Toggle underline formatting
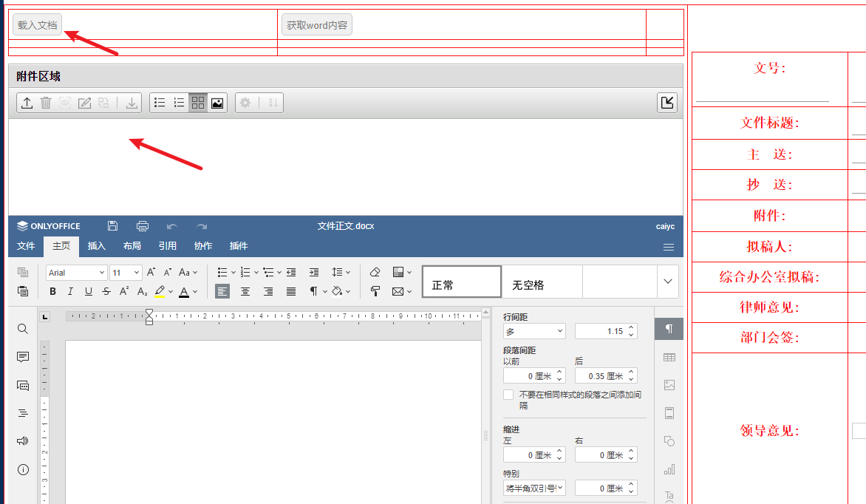This screenshot has height=504, width=866. click(x=89, y=291)
